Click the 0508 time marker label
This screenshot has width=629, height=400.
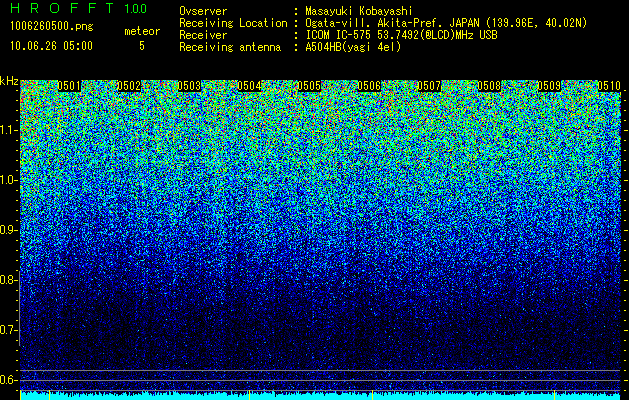(489, 86)
